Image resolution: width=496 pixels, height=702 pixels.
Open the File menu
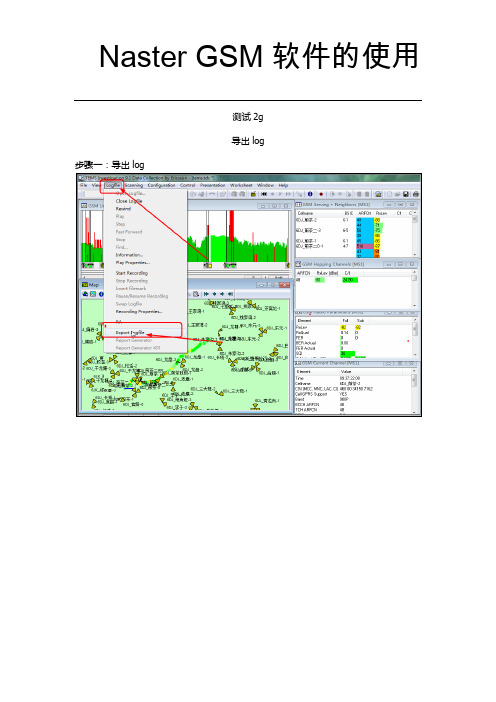[x=84, y=185]
